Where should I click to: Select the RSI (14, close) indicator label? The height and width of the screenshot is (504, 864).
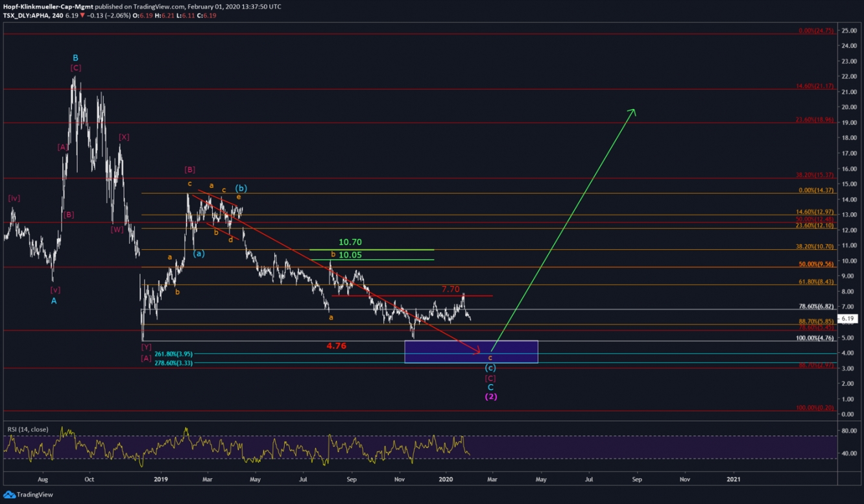[27, 429]
